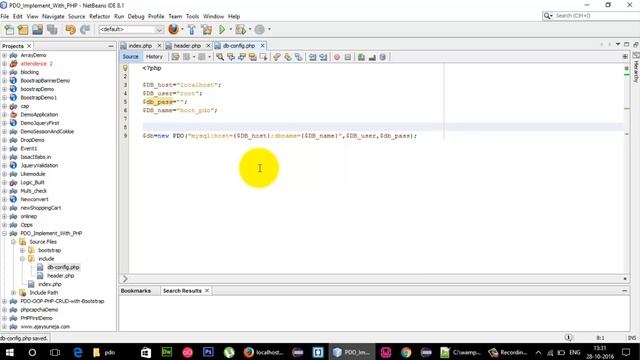The height and width of the screenshot is (360, 640).
Task: Open the Navigate menu
Action: [x=53, y=16]
